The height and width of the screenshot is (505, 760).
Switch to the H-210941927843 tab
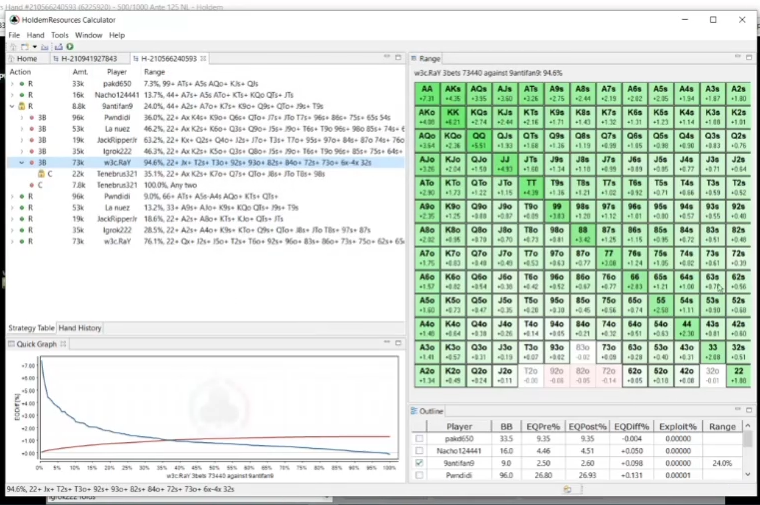point(89,59)
